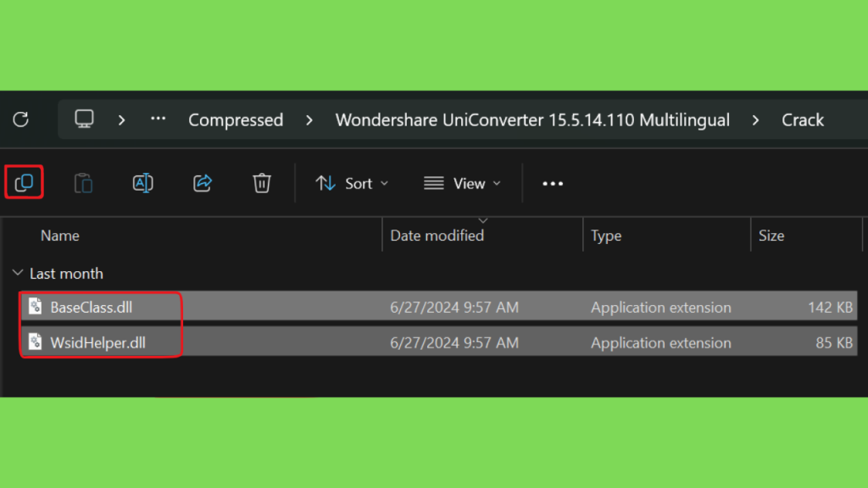Click the This PC monitor icon
The height and width of the screenshot is (488, 868).
84,119
